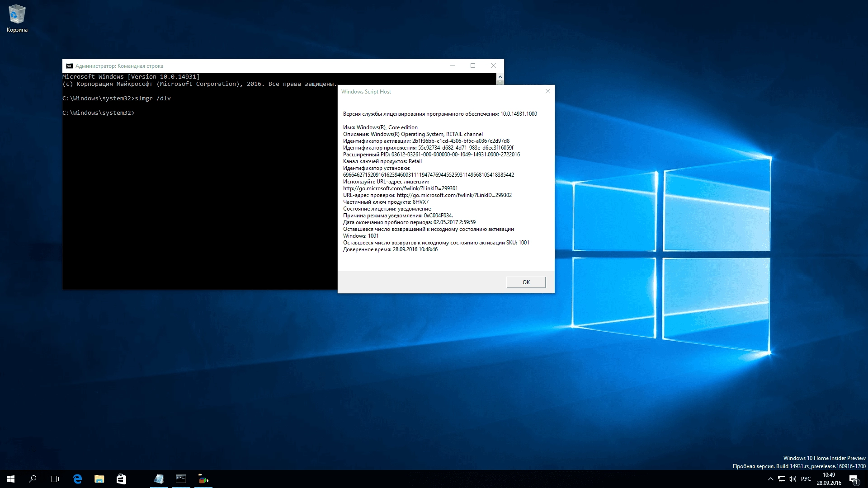868x488 pixels.
Task: Click the 'RETAIL channel' description line
Action: pos(413,134)
